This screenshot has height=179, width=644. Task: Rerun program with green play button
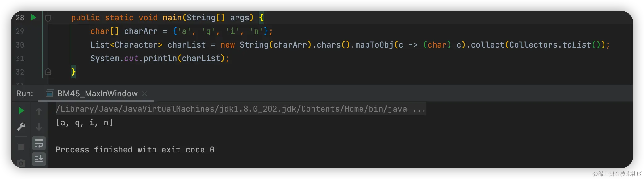[x=21, y=110]
